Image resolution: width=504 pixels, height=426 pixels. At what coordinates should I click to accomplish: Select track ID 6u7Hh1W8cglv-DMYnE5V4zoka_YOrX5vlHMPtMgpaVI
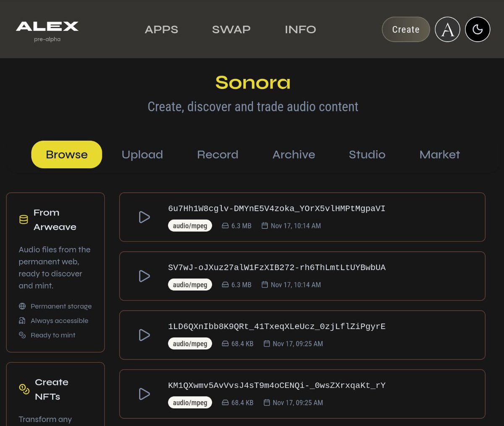click(x=276, y=209)
